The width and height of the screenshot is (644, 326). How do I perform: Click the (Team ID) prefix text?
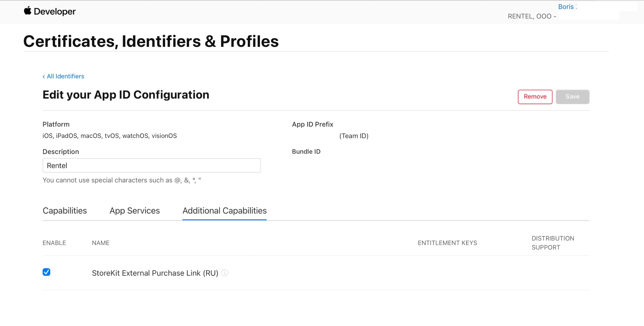point(354,136)
